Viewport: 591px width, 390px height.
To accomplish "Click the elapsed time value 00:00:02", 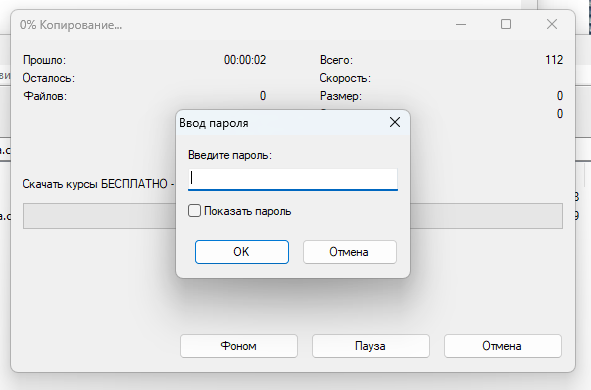I will (x=245, y=60).
